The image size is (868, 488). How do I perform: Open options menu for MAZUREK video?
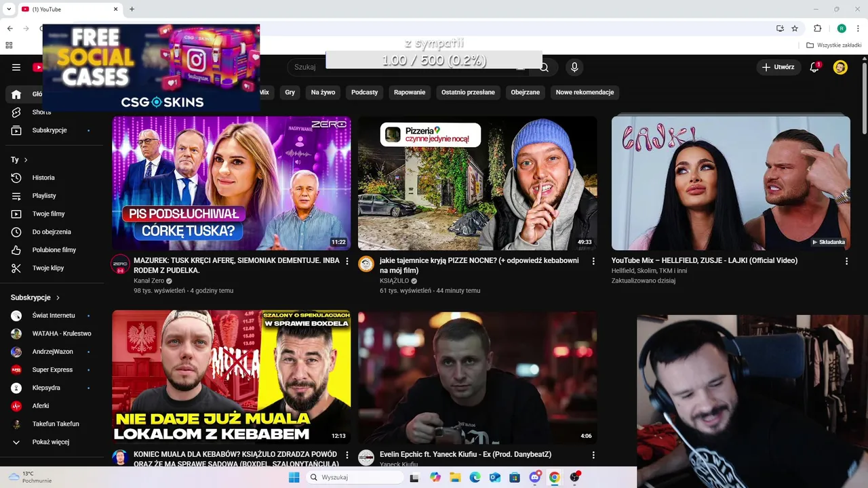tap(347, 261)
